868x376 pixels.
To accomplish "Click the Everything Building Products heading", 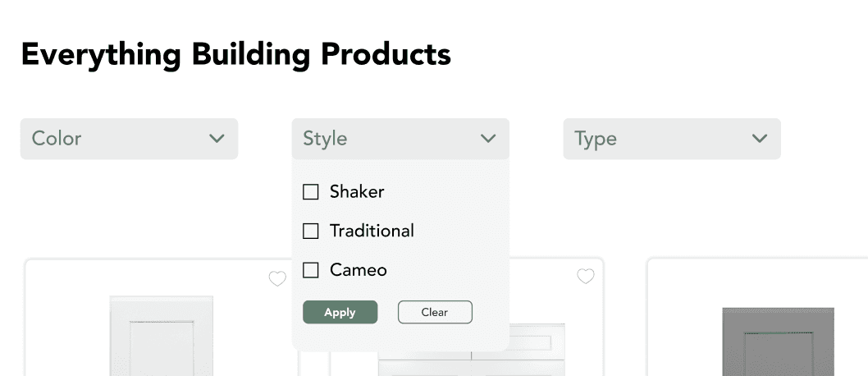I will tap(235, 54).
